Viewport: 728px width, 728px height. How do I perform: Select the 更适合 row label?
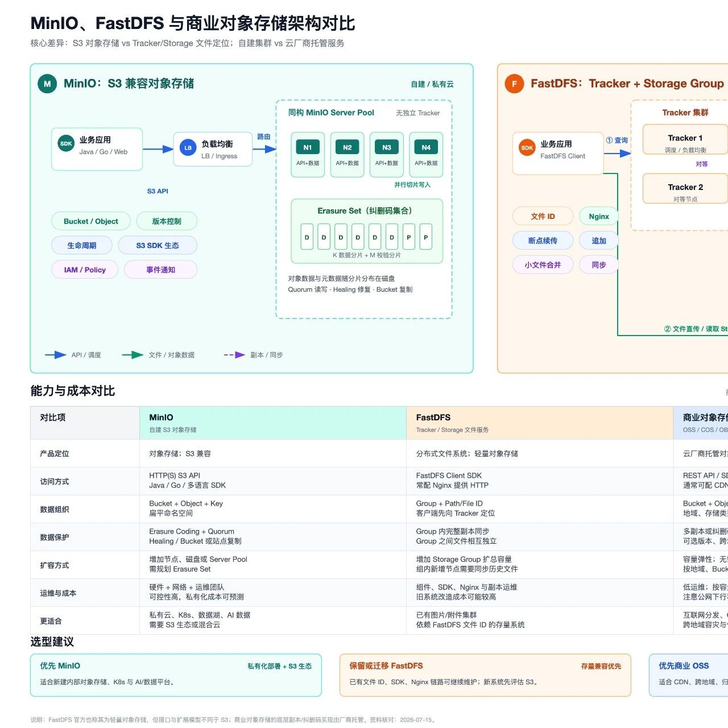pyautogui.click(x=51, y=621)
